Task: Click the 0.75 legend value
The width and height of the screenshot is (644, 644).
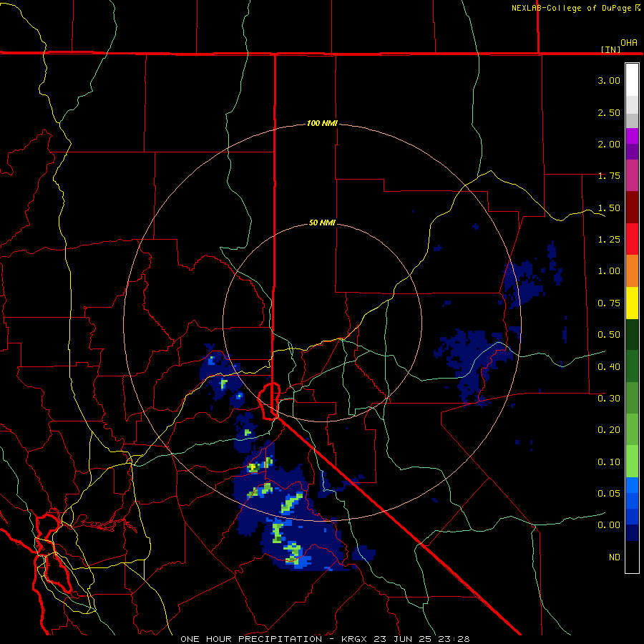Action: coord(609,303)
